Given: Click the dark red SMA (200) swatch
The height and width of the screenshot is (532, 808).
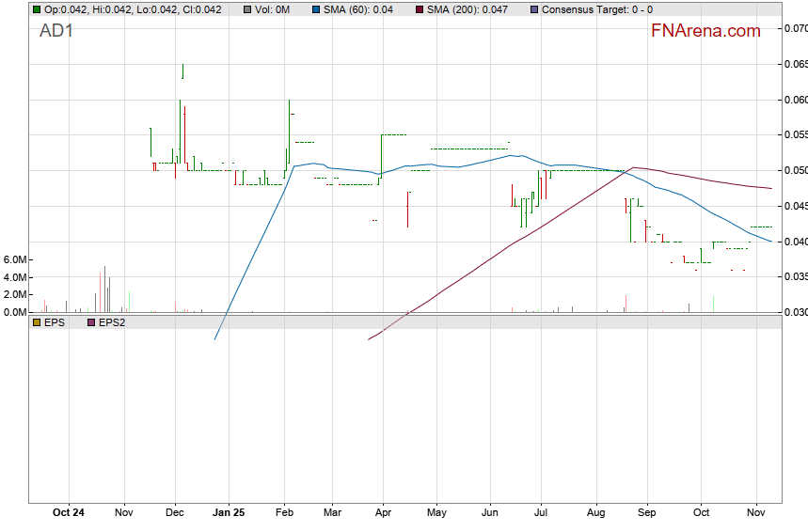Looking at the screenshot, I should [x=419, y=9].
